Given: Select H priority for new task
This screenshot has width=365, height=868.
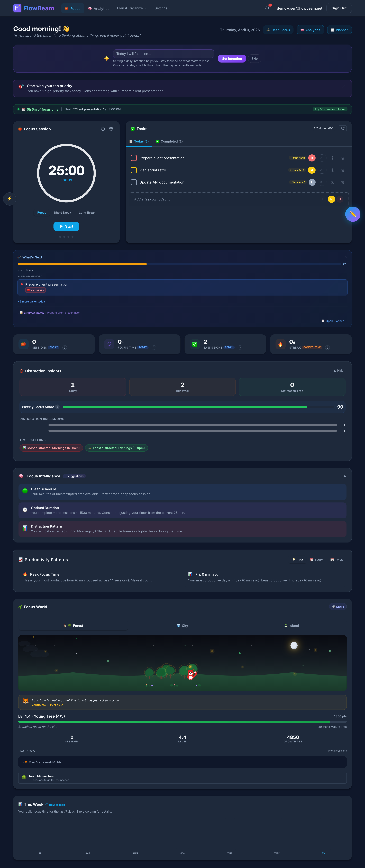Looking at the screenshot, I should tap(339, 199).
